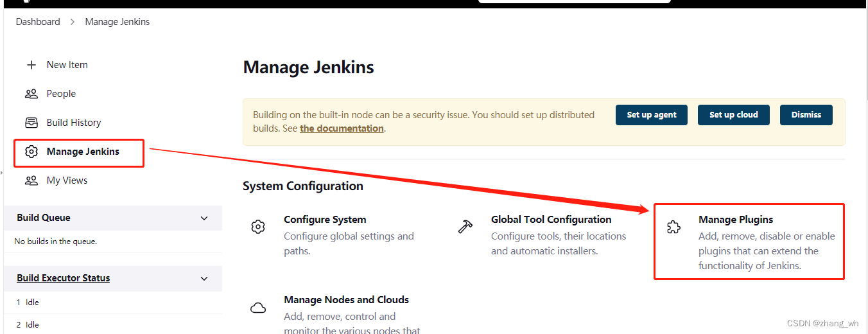The width and height of the screenshot is (868, 334).
Task: Open Build History in the sidebar
Action: tap(74, 123)
